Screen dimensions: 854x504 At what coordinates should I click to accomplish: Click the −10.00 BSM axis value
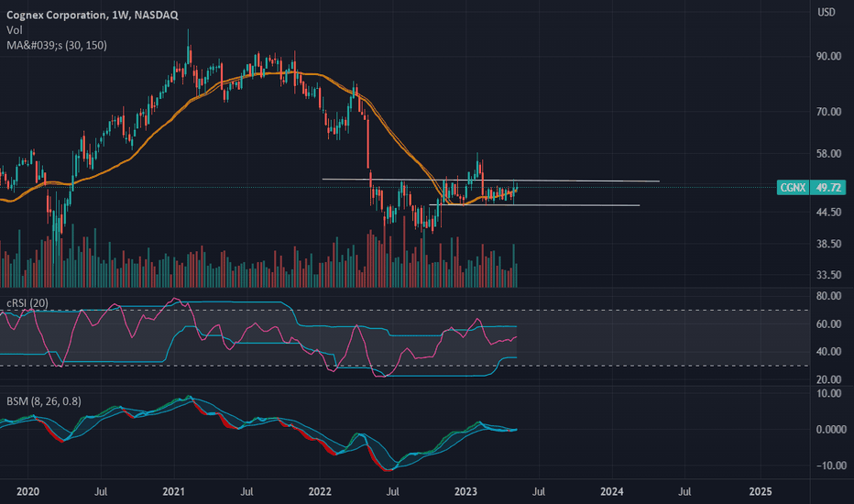tap(831, 466)
